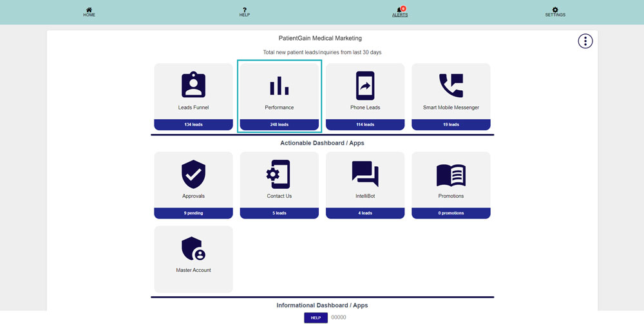
Task: Click the Actionable Dashboard / Apps heading
Action: [322, 143]
